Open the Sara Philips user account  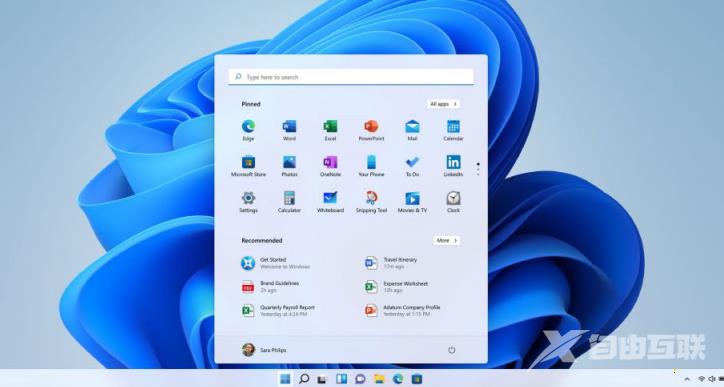(264, 350)
